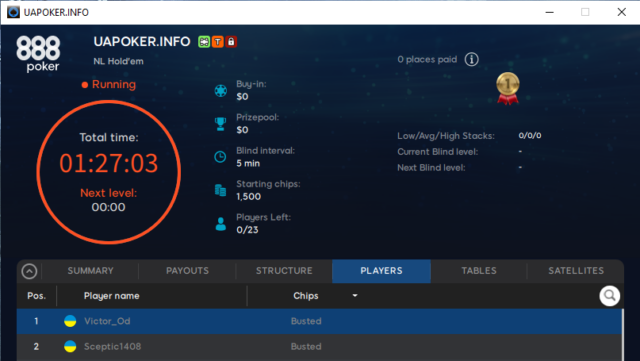The width and height of the screenshot is (640, 361).
Task: Click the Players Left 0/23 value
Action: coord(247,230)
